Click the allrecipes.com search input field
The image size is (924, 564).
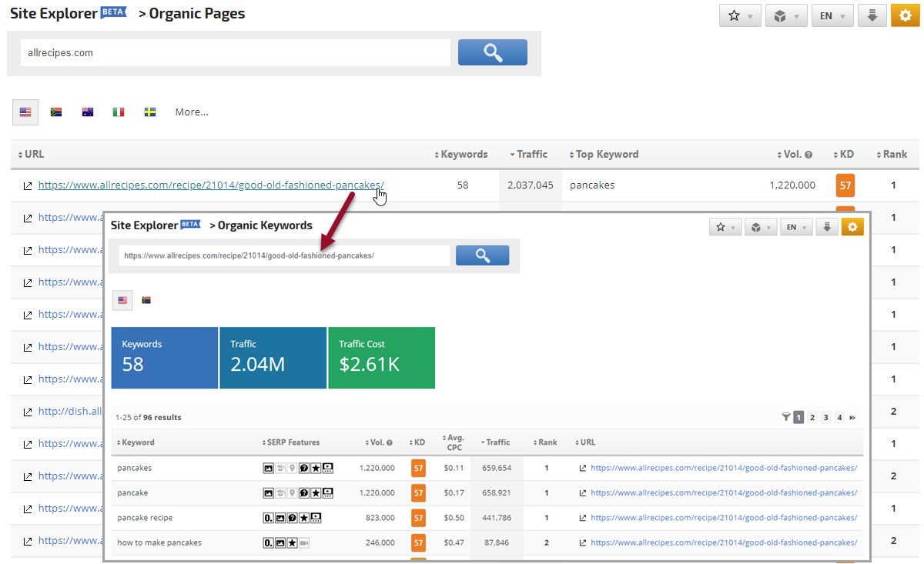[x=235, y=53]
